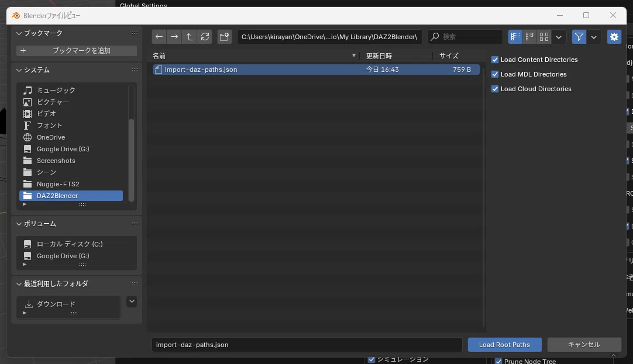Viewport: 633px width, 364px height.
Task: Toggle options gear panel
Action: [614, 37]
